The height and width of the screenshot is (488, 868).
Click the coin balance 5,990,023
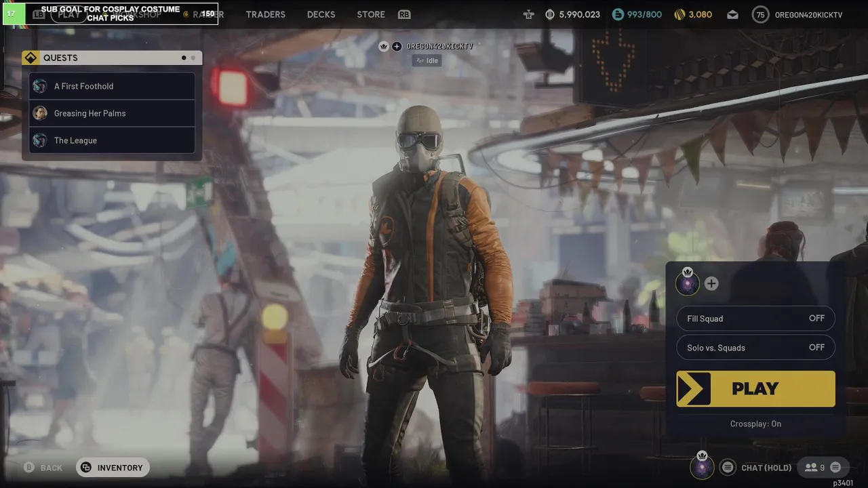tap(579, 14)
